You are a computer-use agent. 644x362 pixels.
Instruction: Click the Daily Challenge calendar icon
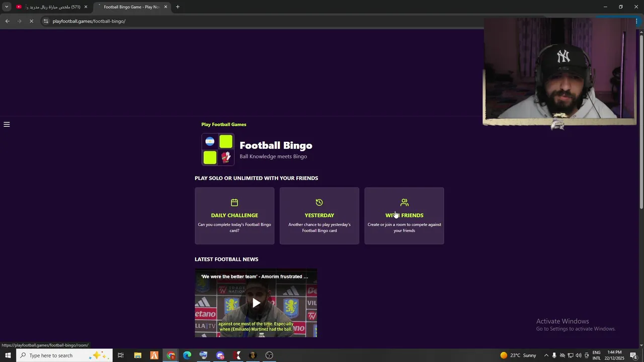pos(234,203)
